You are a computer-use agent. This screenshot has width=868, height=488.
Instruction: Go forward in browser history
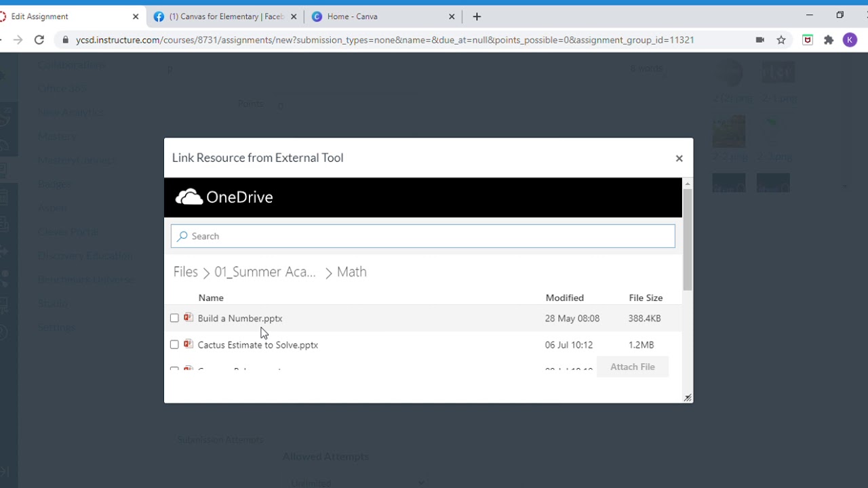[18, 40]
